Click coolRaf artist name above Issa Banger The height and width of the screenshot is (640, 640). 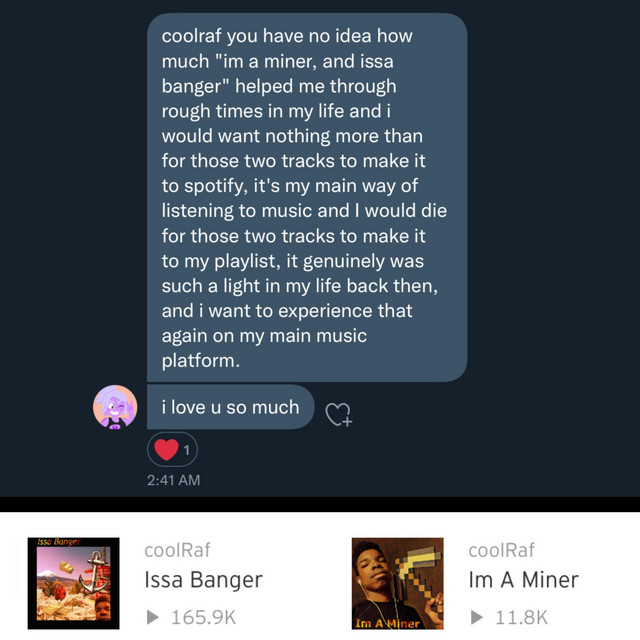point(177,550)
